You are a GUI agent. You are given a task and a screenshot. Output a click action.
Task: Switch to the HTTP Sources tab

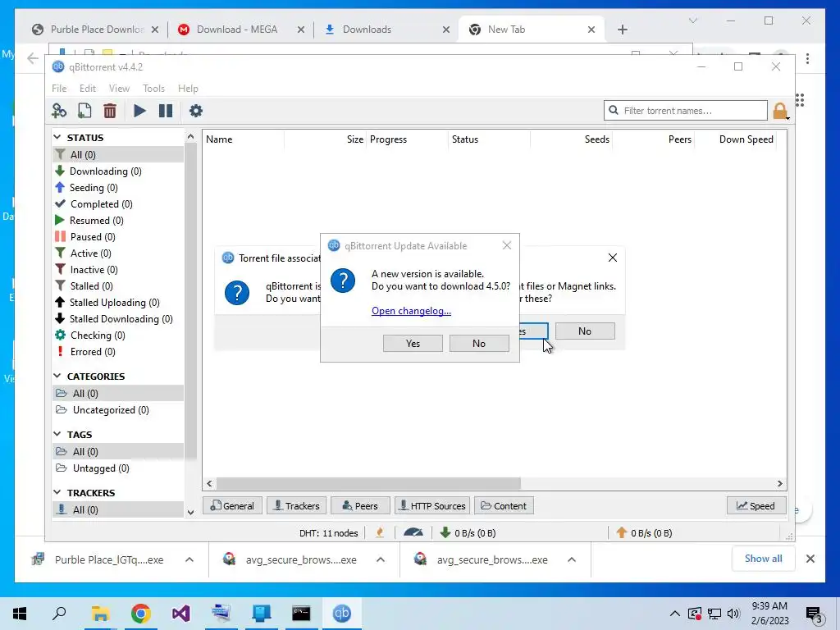coord(432,505)
